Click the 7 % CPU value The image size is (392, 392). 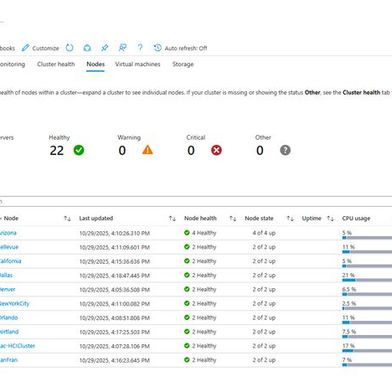[x=347, y=360]
